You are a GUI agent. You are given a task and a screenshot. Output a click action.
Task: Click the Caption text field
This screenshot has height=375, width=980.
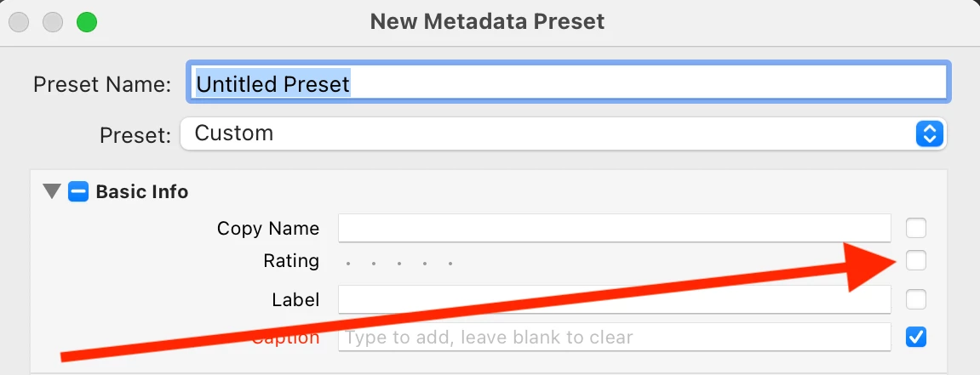614,338
